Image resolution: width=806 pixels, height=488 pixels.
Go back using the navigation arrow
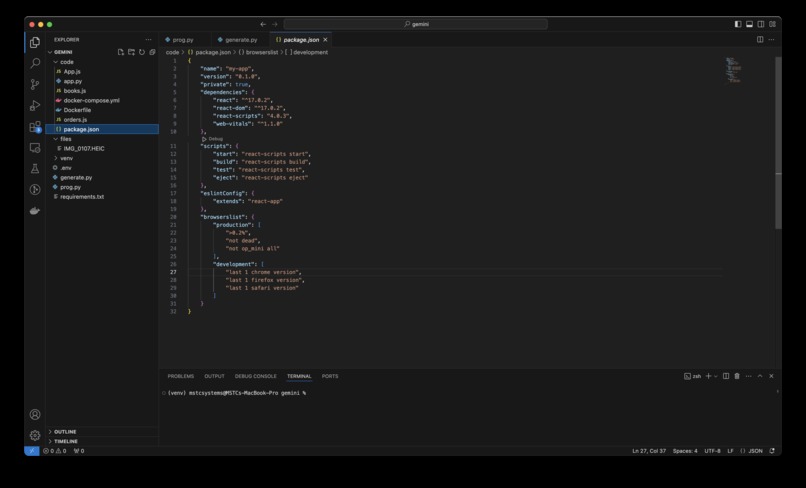[263, 24]
